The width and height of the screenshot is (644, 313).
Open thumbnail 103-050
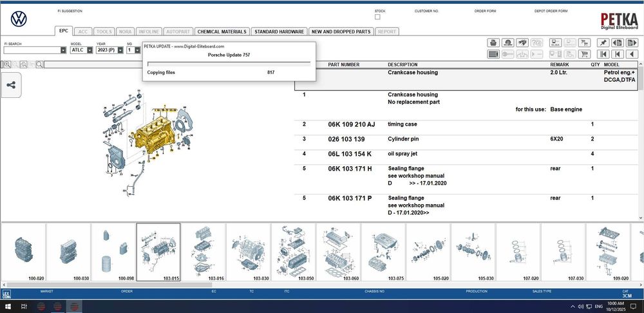click(293, 252)
